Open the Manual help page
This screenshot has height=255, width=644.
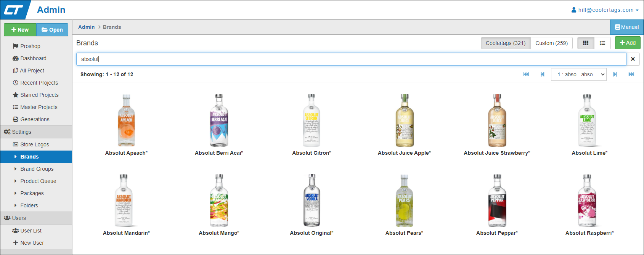click(x=626, y=27)
